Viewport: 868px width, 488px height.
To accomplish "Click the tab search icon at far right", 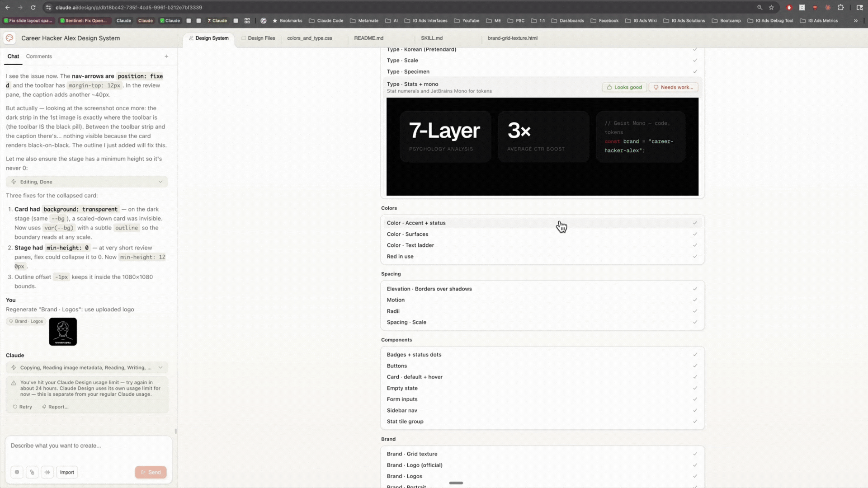I will [x=859, y=7].
